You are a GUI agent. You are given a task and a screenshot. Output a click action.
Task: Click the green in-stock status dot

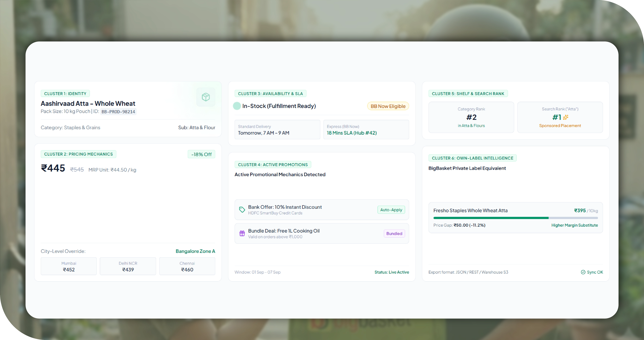tap(237, 106)
